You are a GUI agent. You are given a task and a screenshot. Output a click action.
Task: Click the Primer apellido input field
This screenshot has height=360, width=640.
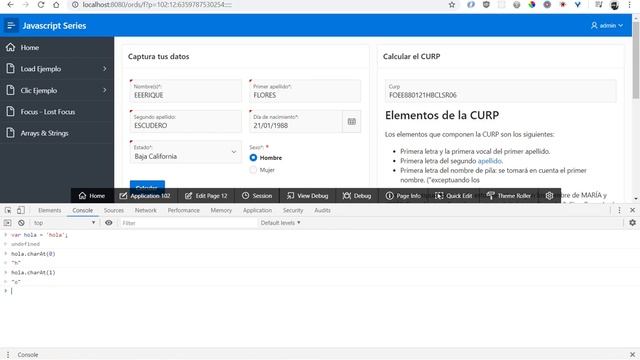coord(305,91)
